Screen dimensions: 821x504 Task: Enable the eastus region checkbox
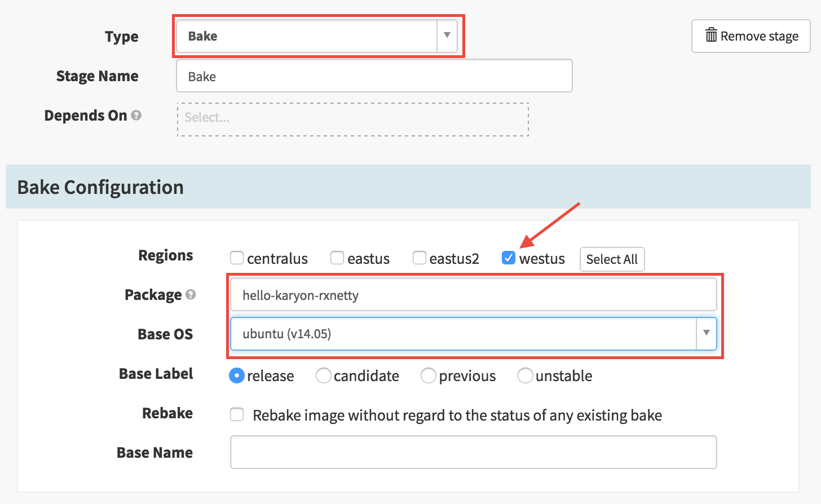point(337,258)
